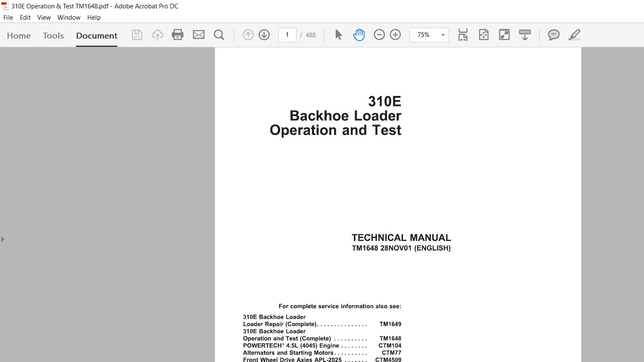
Task: Click 'POWERTECH 4.5L (4045) Engine' entry
Action: click(x=291, y=346)
